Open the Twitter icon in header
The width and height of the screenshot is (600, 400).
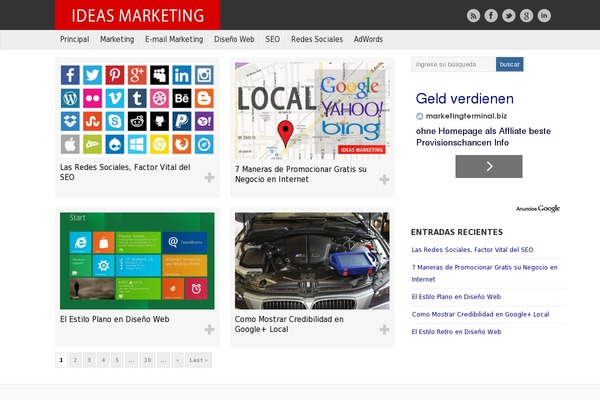coord(509,16)
